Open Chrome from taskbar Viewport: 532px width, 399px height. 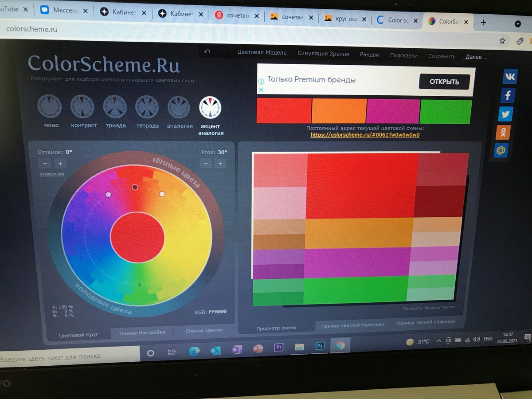coord(340,345)
